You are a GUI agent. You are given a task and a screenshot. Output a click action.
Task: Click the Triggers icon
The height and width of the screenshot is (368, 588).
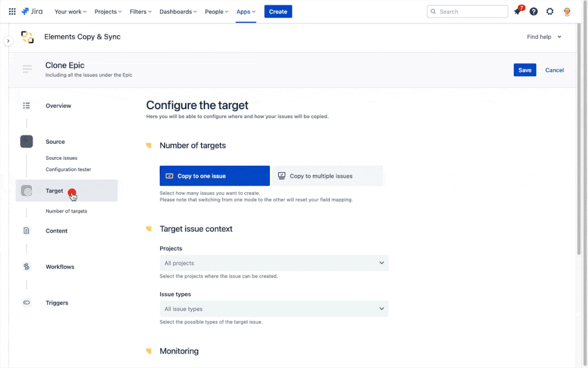[27, 303]
